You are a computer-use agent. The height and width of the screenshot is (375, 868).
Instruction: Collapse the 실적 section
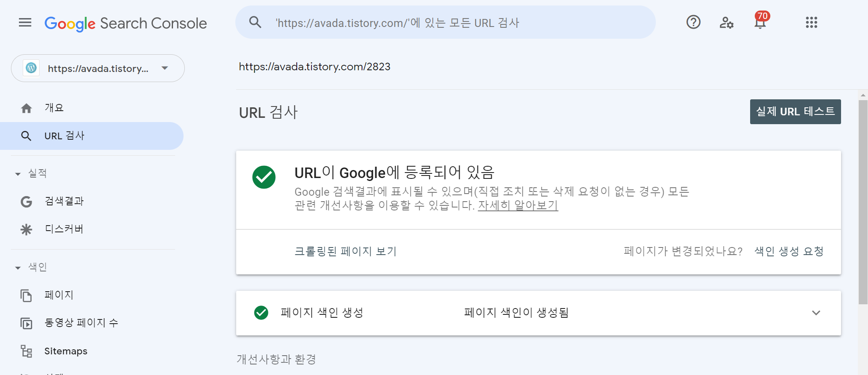[18, 174]
